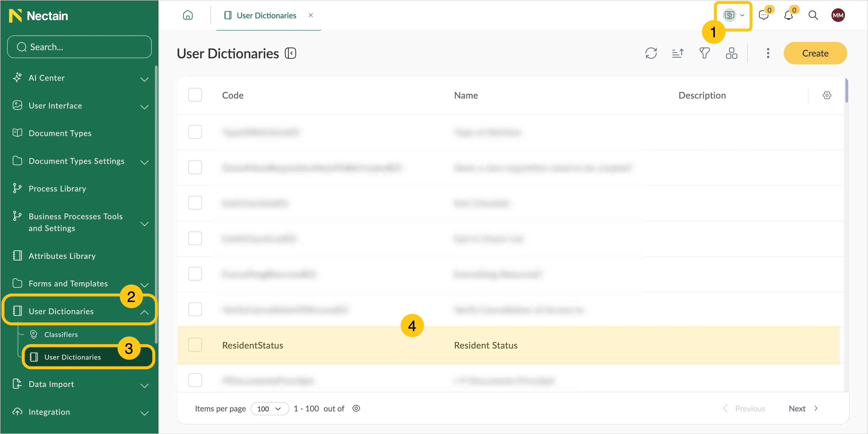Open the Items per page dropdown
The image size is (868, 434).
pos(270,409)
